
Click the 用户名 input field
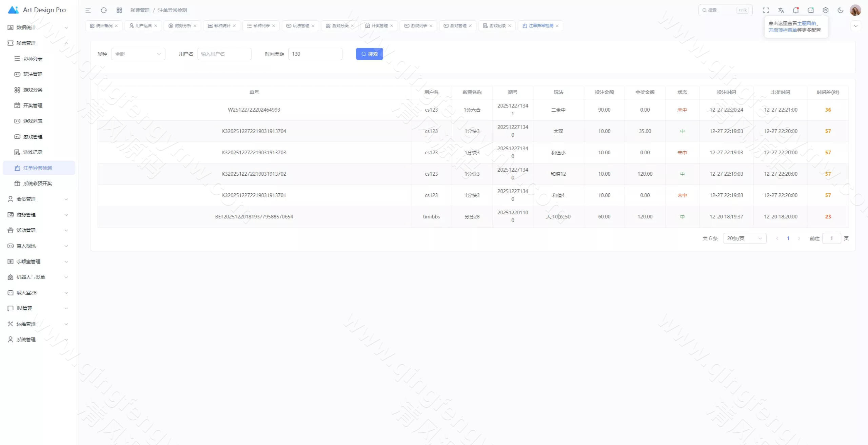click(224, 54)
